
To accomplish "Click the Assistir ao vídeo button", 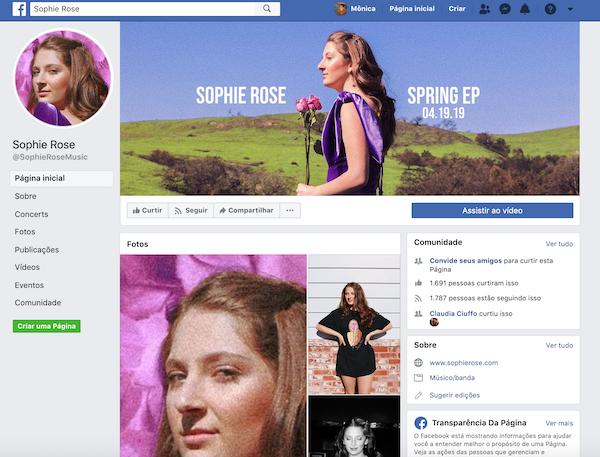I will [492, 211].
